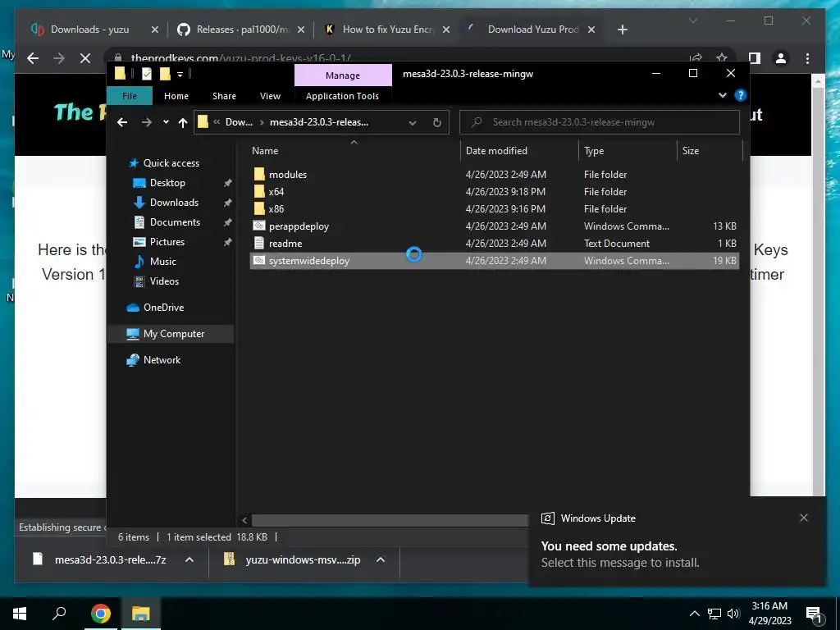Image resolution: width=840 pixels, height=630 pixels.
Task: Open Chrome profile icon
Action: [x=781, y=58]
